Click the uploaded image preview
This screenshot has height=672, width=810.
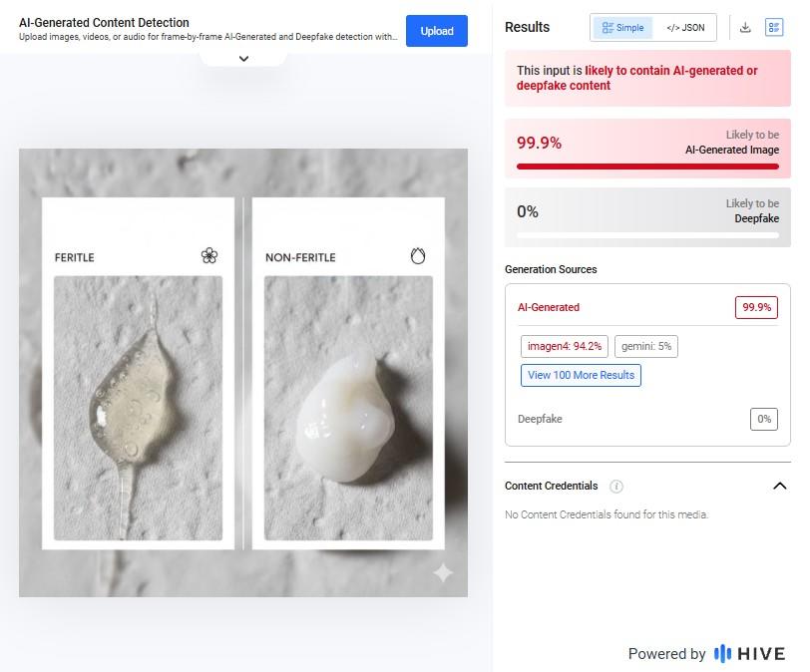tap(243, 373)
